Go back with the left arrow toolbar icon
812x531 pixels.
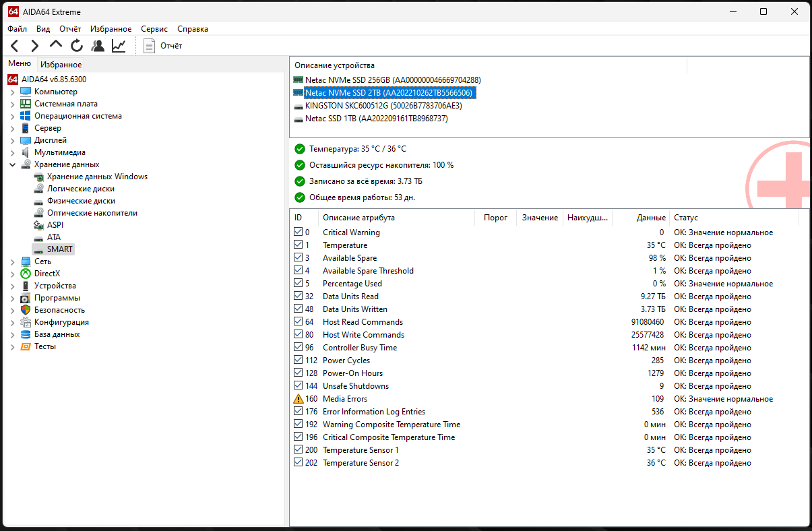[15, 46]
